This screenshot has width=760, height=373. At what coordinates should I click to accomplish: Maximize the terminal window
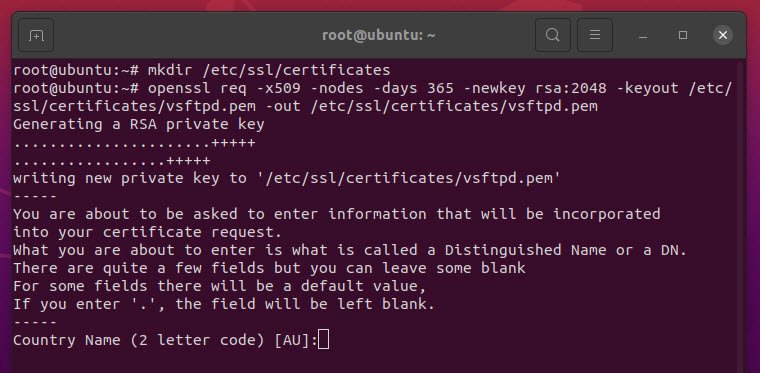683,35
